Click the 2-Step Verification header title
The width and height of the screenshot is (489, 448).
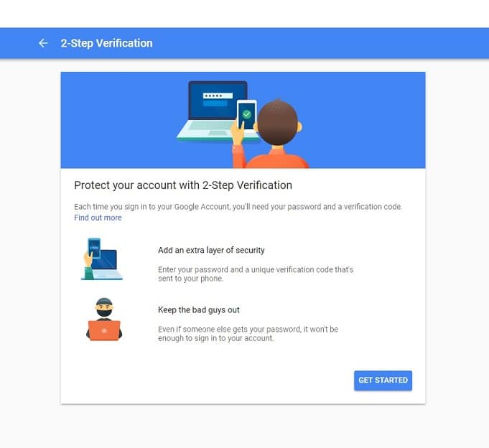coord(107,43)
